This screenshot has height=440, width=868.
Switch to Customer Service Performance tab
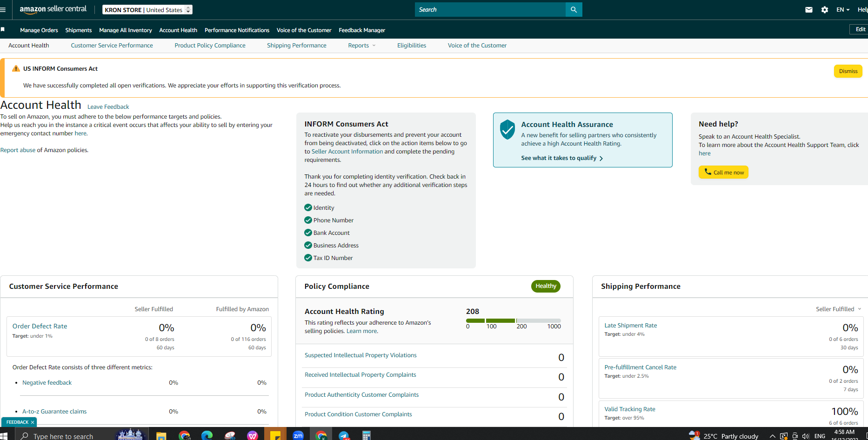point(112,46)
